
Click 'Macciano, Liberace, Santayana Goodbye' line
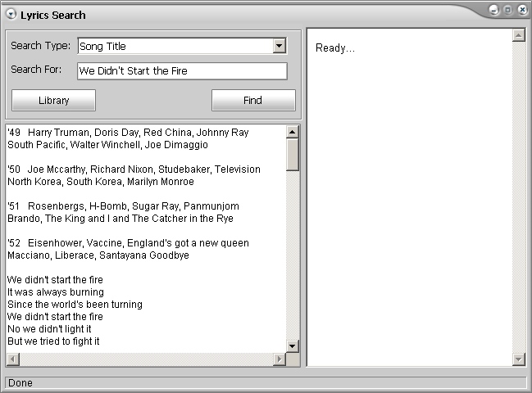pyautogui.click(x=98, y=255)
